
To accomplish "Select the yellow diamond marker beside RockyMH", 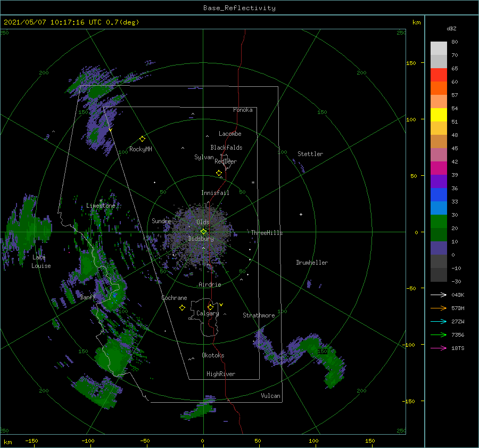I will 142,139.
